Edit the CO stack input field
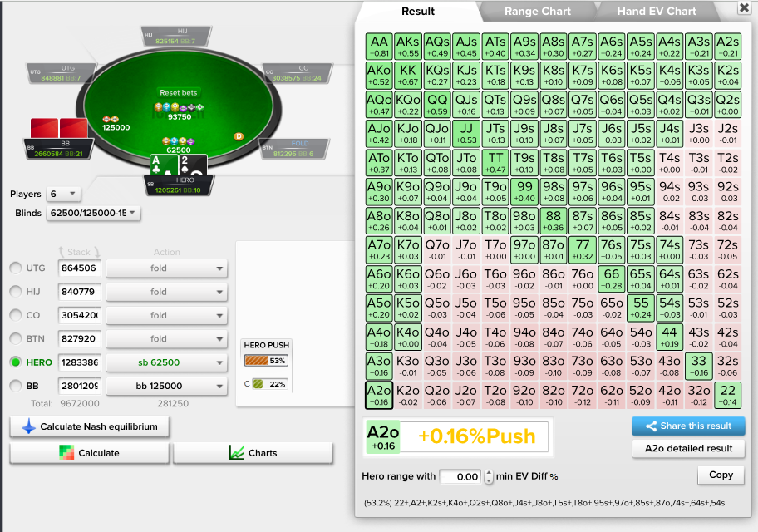The height and width of the screenshot is (532, 758). [x=79, y=315]
